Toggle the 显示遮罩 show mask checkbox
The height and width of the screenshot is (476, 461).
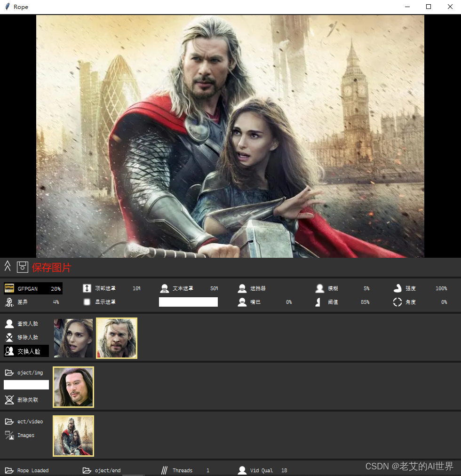(x=87, y=302)
